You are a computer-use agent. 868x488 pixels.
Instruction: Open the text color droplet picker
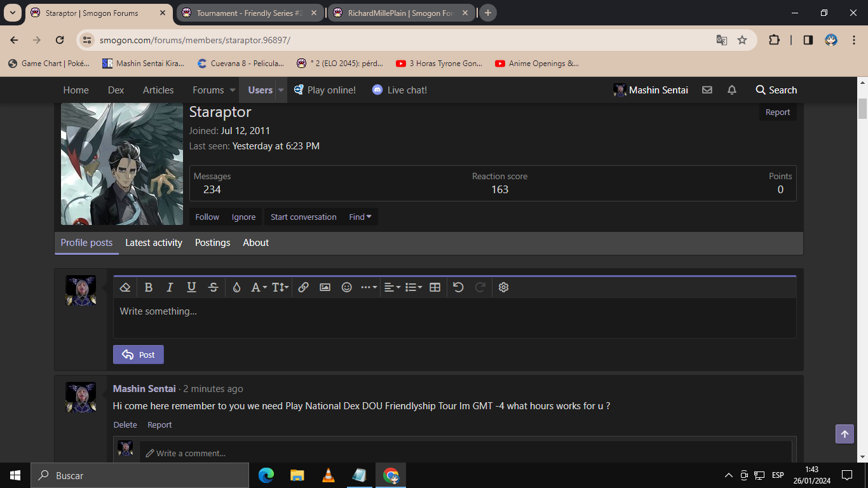point(236,287)
